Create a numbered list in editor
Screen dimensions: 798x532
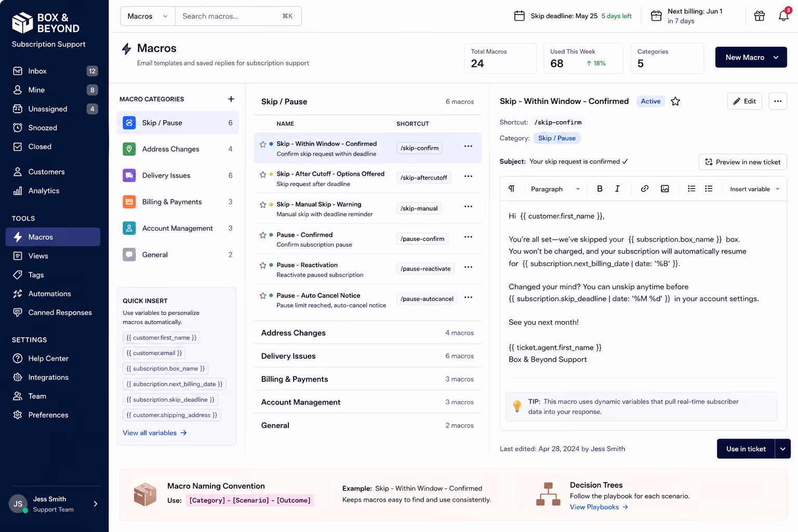click(x=709, y=189)
